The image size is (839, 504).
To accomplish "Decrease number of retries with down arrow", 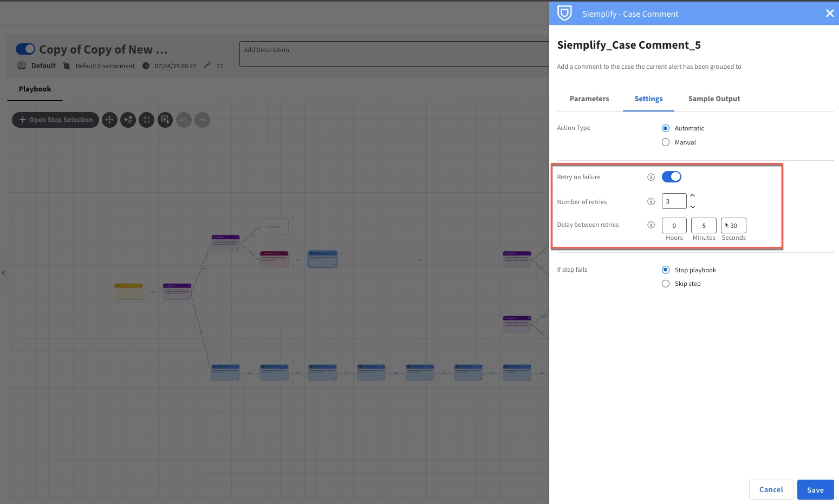I will click(x=692, y=207).
